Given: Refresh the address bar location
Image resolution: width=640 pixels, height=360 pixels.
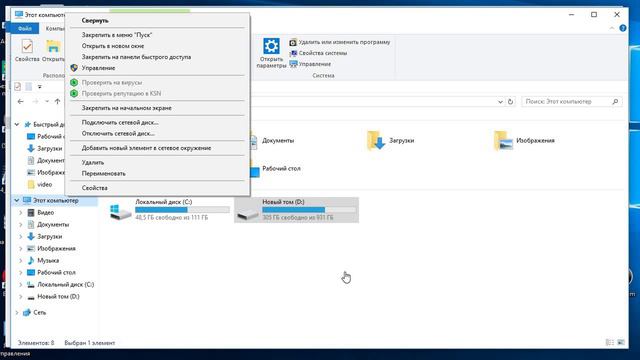Looking at the screenshot, I should pyautogui.click(x=510, y=102).
